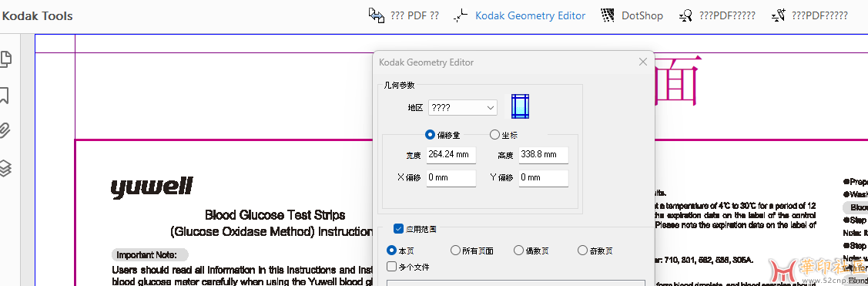Enable the 多个文件 multiple files checkbox
868x286 pixels.
coord(392,267)
